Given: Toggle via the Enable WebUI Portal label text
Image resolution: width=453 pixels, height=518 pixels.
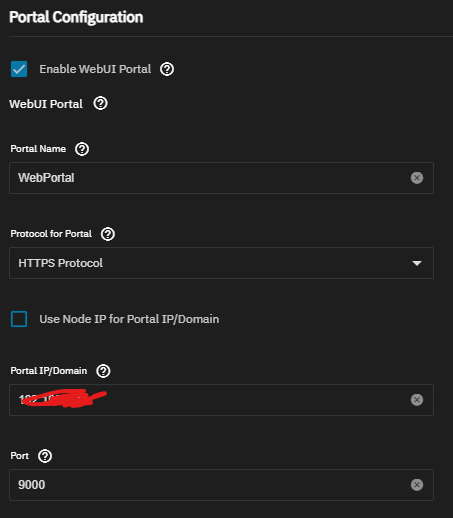Looking at the screenshot, I should 95,69.
